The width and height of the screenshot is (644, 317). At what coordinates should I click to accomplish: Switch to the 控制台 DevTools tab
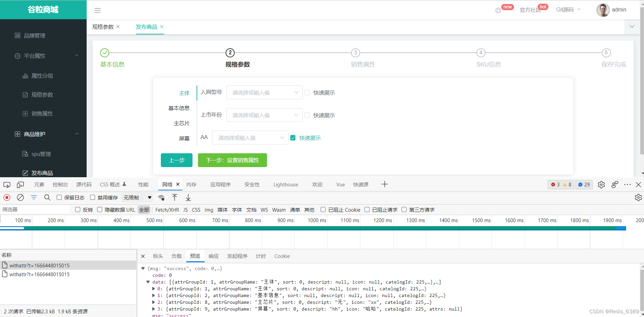[60, 184]
